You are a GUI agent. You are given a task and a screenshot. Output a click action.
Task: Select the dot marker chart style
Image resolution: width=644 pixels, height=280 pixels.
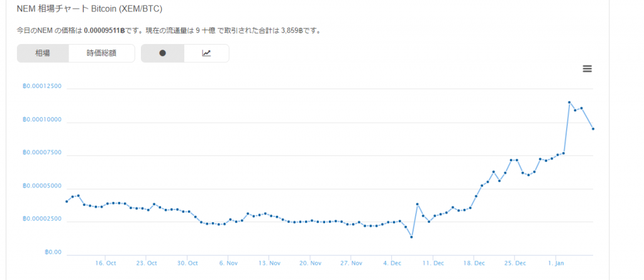162,53
